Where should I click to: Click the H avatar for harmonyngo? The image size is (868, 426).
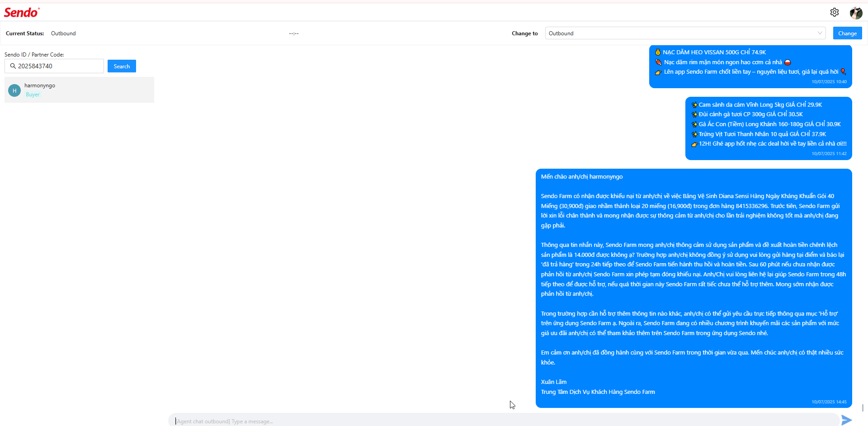[14, 90]
